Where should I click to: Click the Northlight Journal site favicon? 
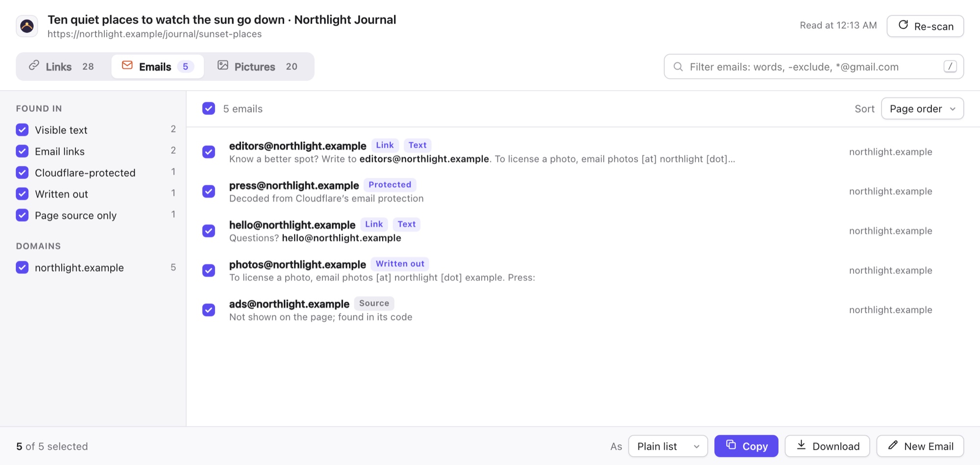27,26
